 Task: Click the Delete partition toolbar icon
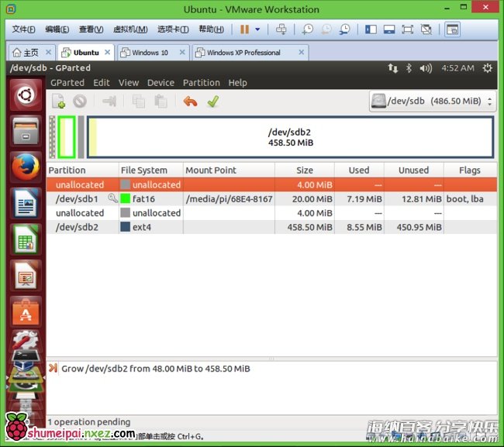point(80,101)
